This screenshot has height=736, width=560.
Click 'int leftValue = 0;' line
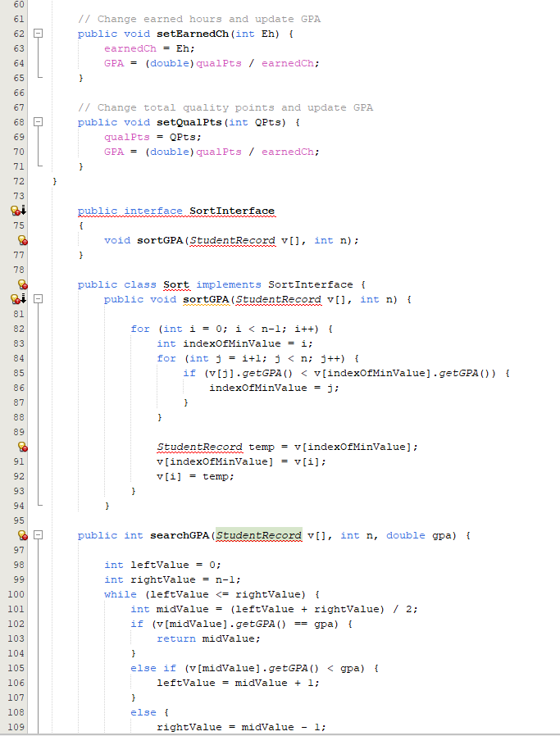point(162,565)
